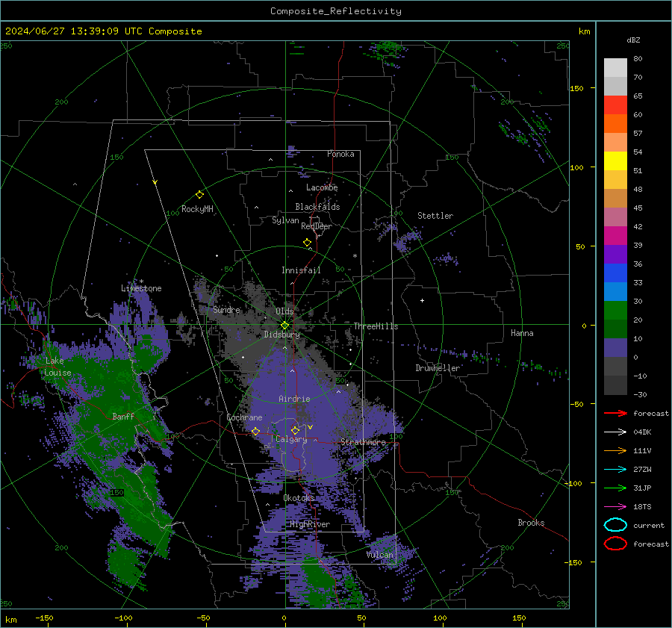Click the Hanna town label
The image size is (672, 628).
[522, 333]
